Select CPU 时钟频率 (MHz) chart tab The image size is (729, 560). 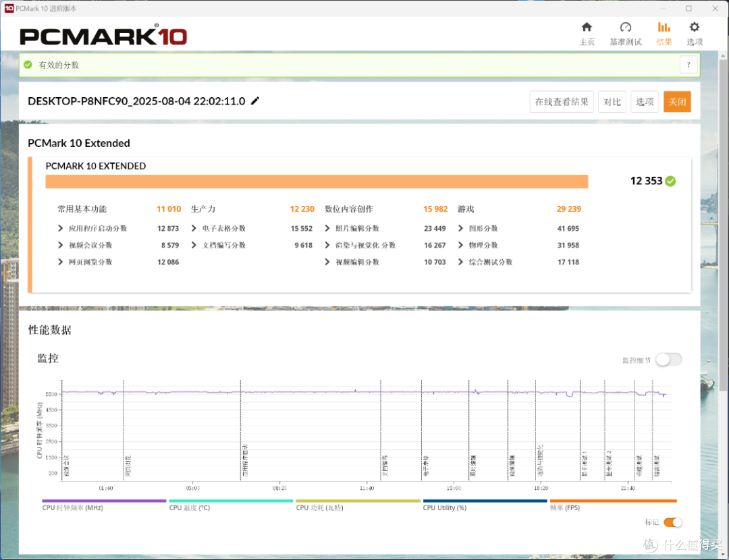coord(104,505)
